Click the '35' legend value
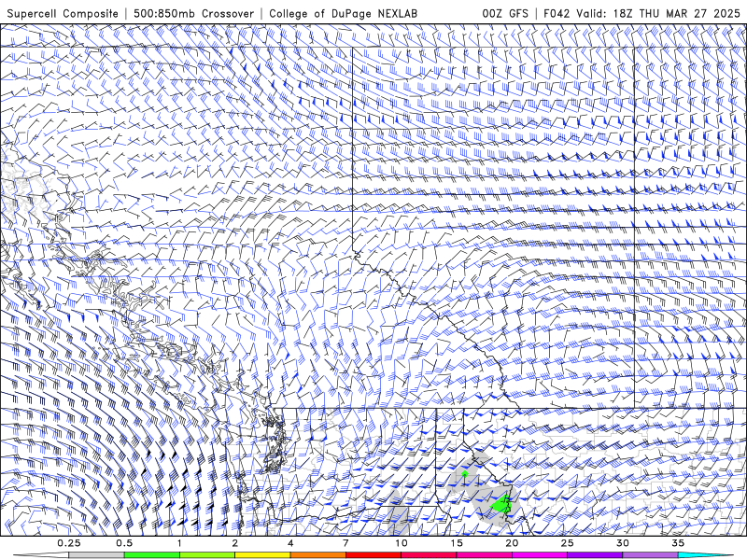 tap(679, 543)
